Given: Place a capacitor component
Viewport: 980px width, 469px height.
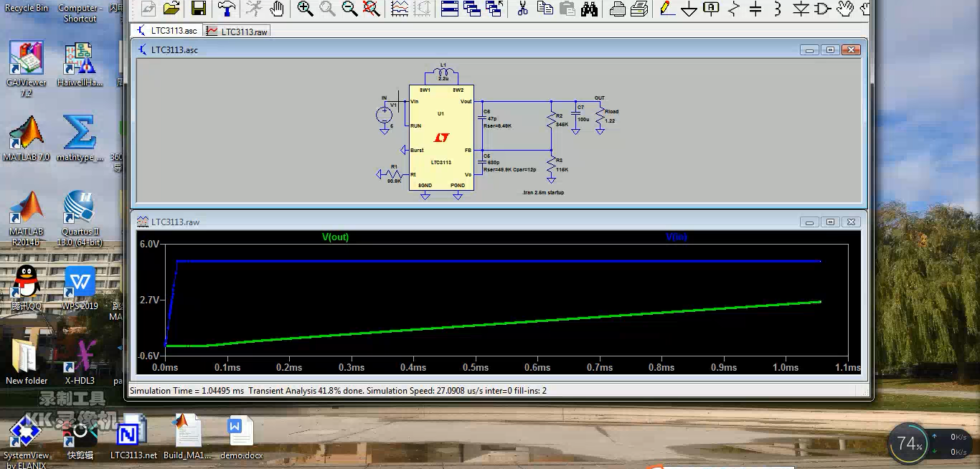Looking at the screenshot, I should pyautogui.click(x=755, y=9).
